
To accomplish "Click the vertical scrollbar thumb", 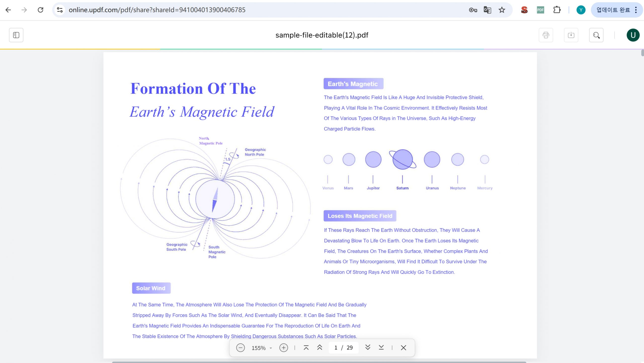I will [642, 53].
